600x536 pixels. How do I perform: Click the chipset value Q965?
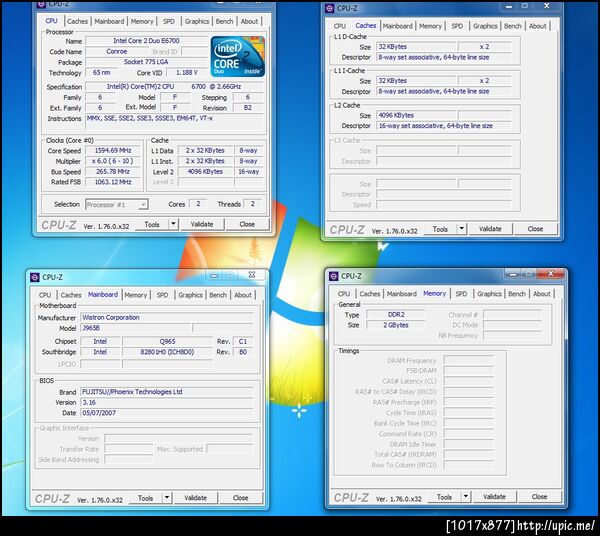[167, 341]
